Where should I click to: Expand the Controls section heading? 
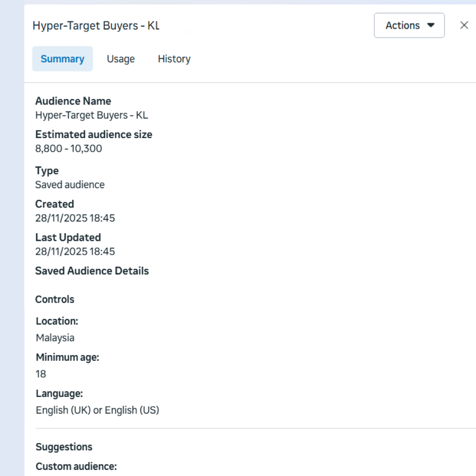click(x=54, y=299)
